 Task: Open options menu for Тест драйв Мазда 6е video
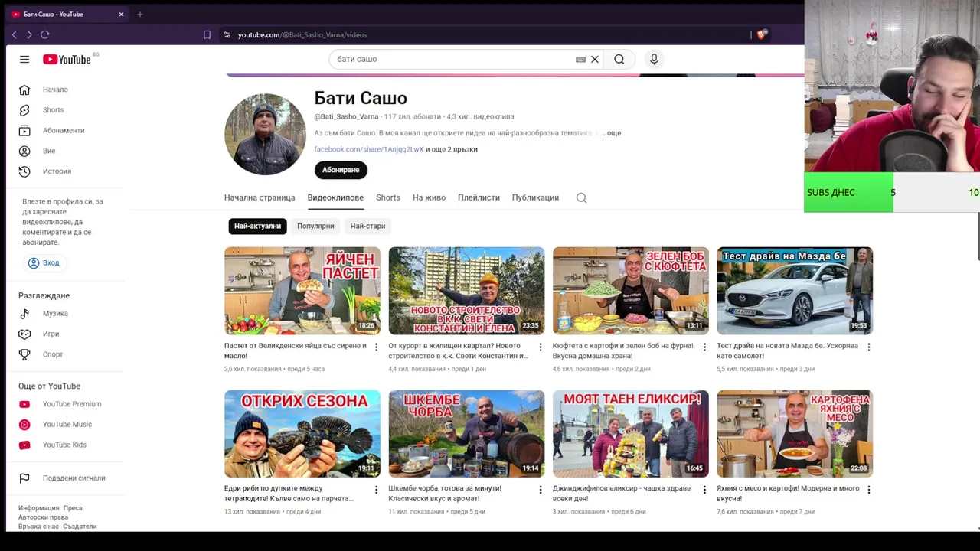[x=868, y=347]
